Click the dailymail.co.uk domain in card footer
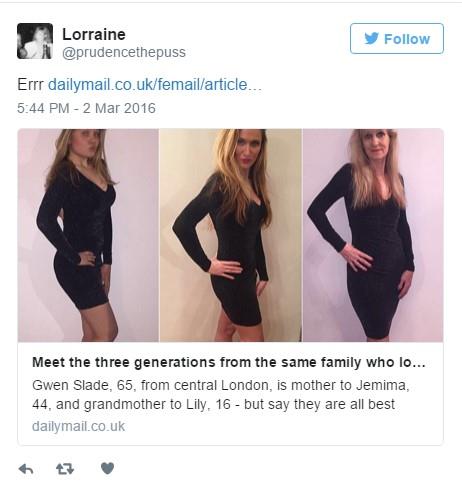The height and width of the screenshot is (494, 462). [78, 426]
